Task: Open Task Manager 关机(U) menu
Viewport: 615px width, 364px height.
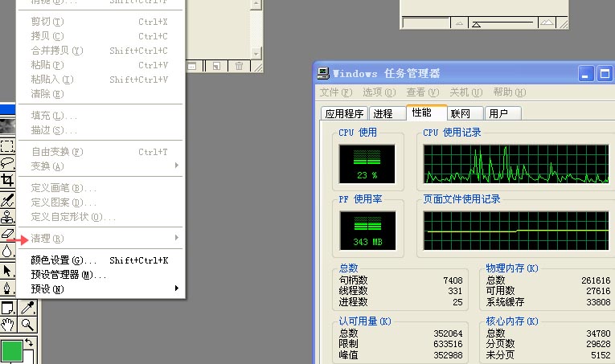Action: pyautogui.click(x=465, y=92)
